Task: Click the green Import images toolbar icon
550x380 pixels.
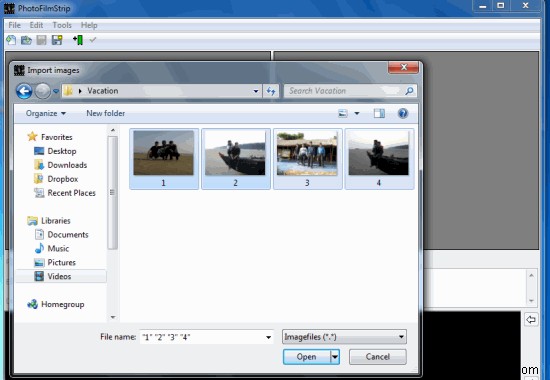Action: pos(78,40)
